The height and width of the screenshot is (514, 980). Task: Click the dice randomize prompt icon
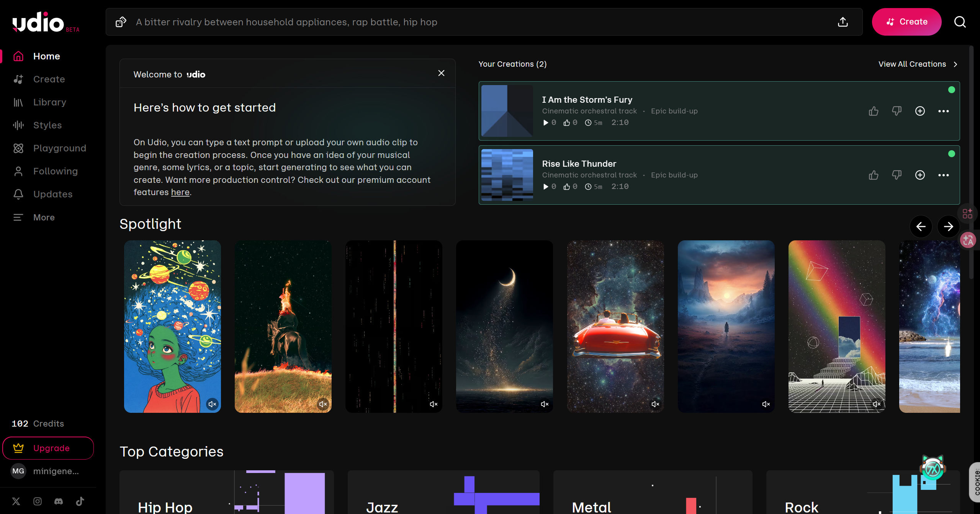pyautogui.click(x=121, y=22)
